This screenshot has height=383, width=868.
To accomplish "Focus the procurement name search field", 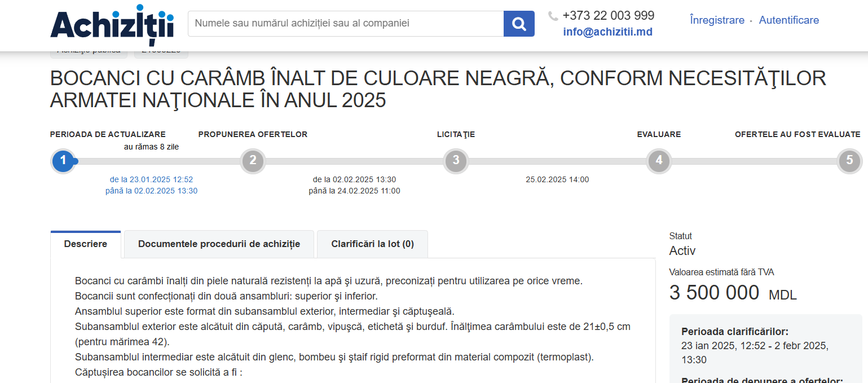I will click(345, 23).
